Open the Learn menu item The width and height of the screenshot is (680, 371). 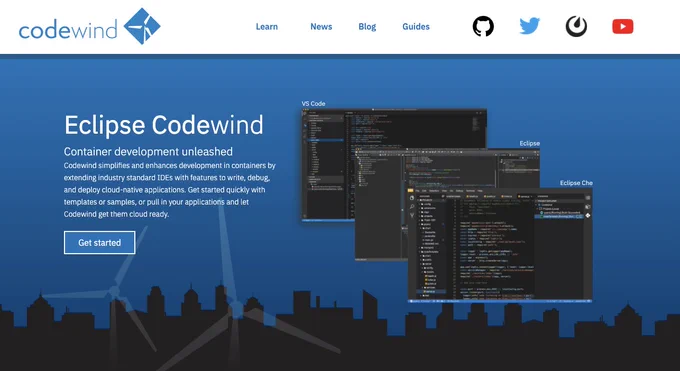tap(267, 26)
